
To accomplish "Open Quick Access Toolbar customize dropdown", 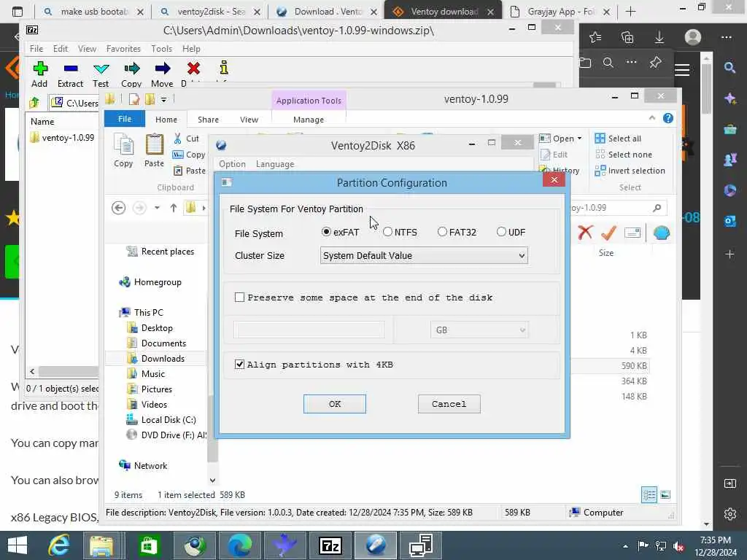I will pyautogui.click(x=163, y=99).
